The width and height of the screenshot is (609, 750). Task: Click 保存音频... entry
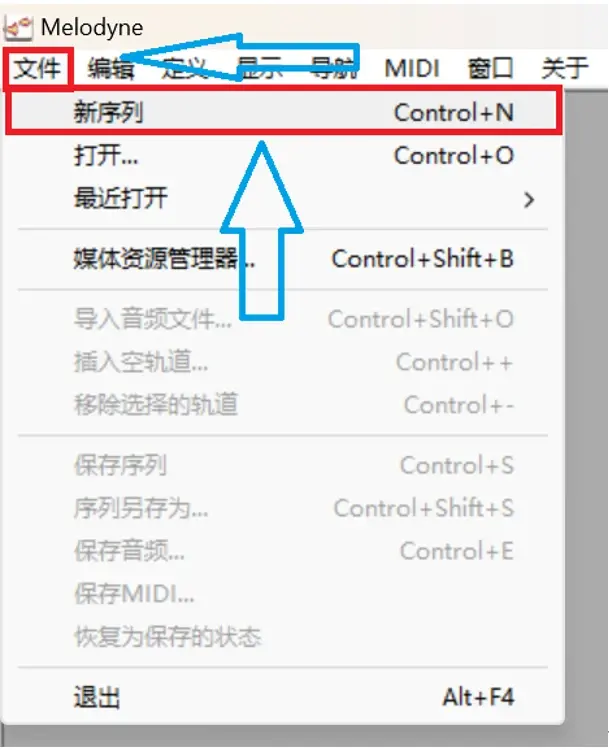click(283, 551)
